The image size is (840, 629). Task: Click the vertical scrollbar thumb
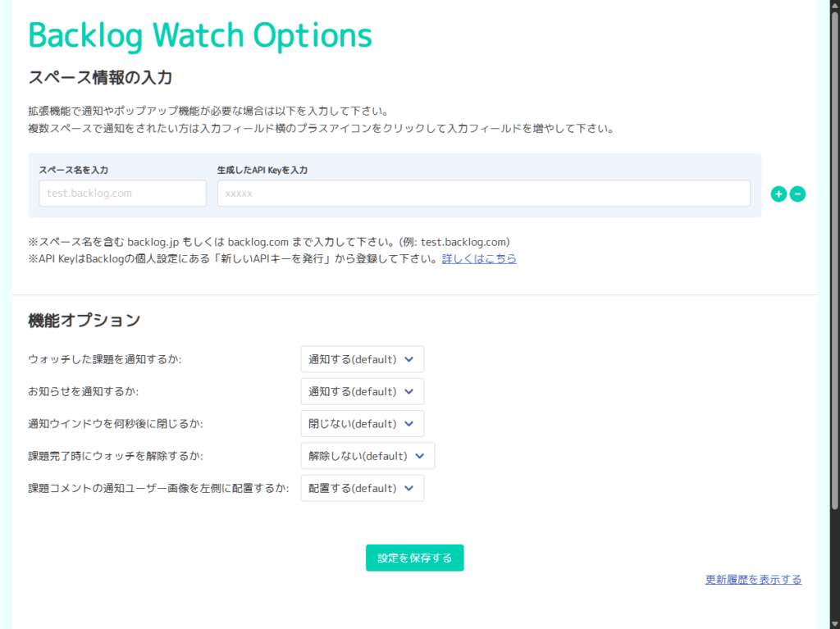coord(834,260)
